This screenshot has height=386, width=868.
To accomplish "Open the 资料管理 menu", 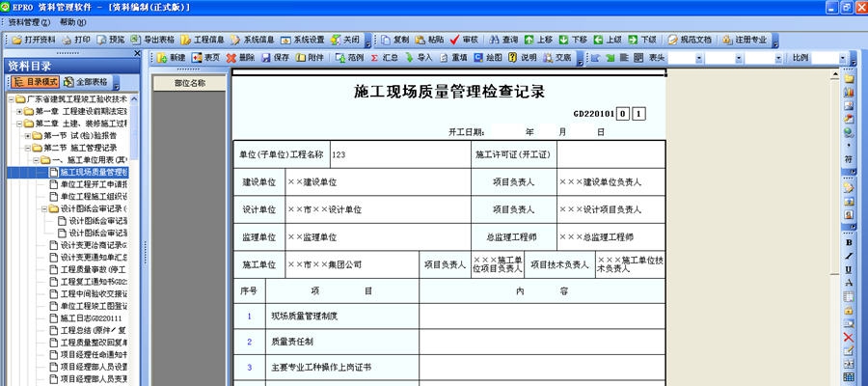I will [29, 23].
